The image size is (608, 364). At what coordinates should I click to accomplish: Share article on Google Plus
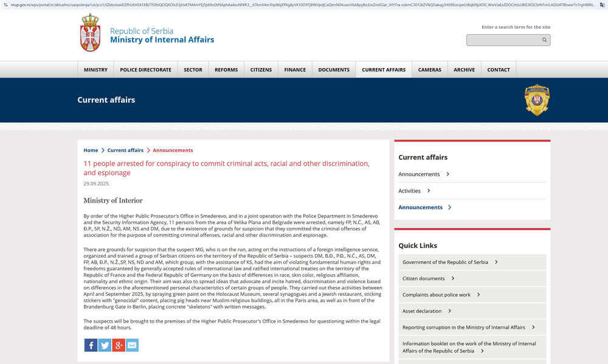(x=119, y=345)
